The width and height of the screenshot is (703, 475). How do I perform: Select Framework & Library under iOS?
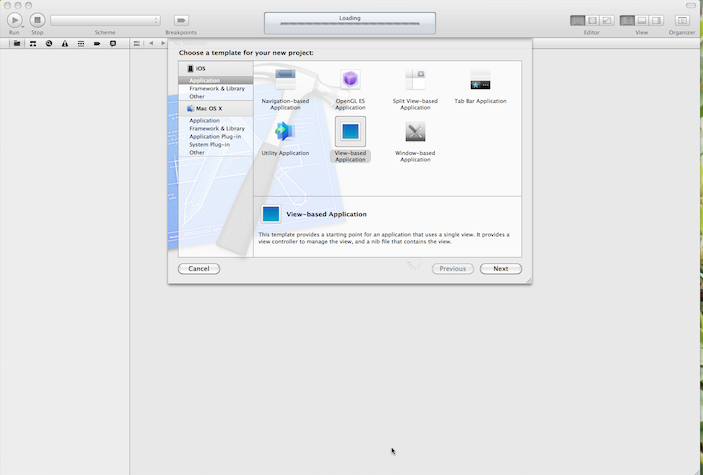click(217, 88)
